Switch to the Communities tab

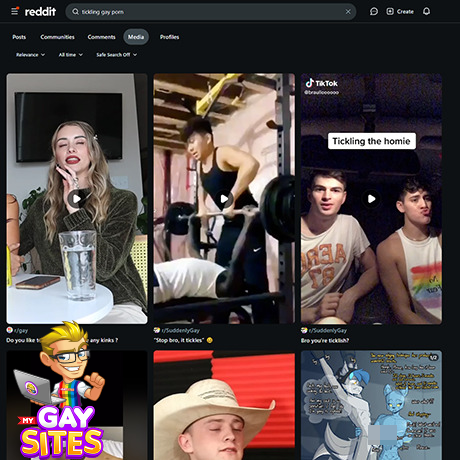pyautogui.click(x=57, y=37)
